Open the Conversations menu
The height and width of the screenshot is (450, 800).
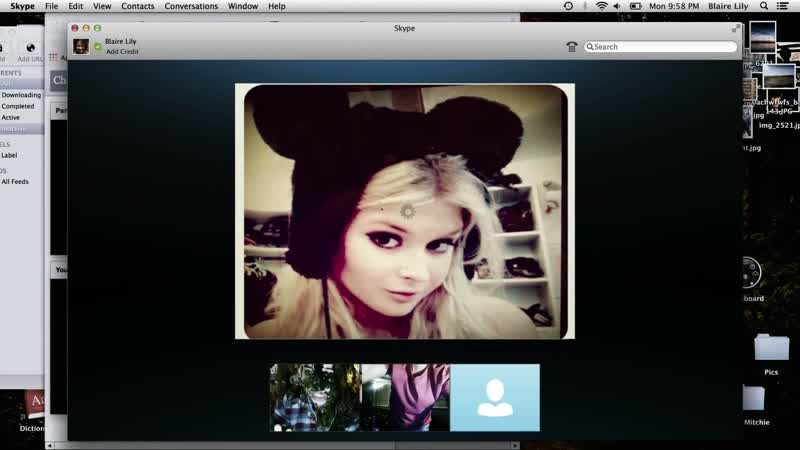pos(191,6)
